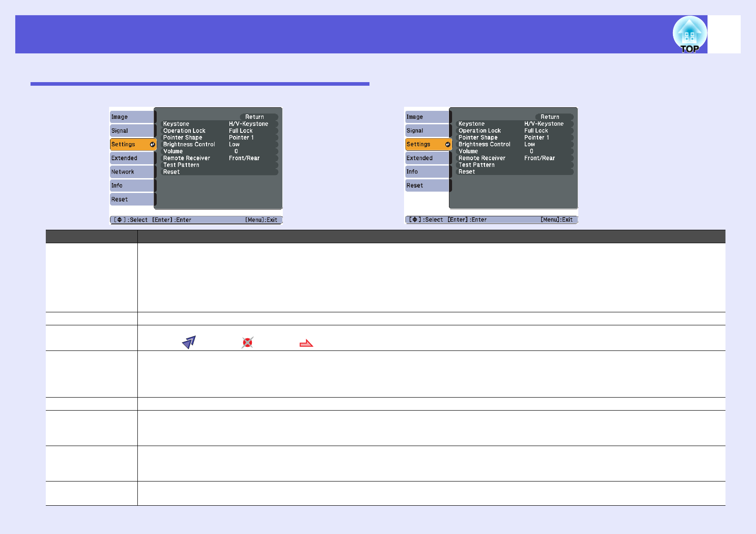756x534 pixels.
Task: Open the Info tab in the right menu
Action: coord(427,172)
